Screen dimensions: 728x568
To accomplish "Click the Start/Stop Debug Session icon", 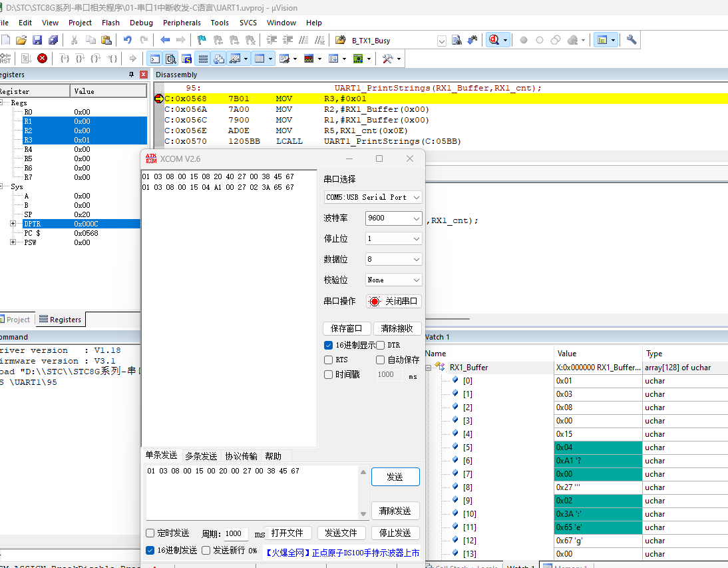I will pyautogui.click(x=494, y=41).
